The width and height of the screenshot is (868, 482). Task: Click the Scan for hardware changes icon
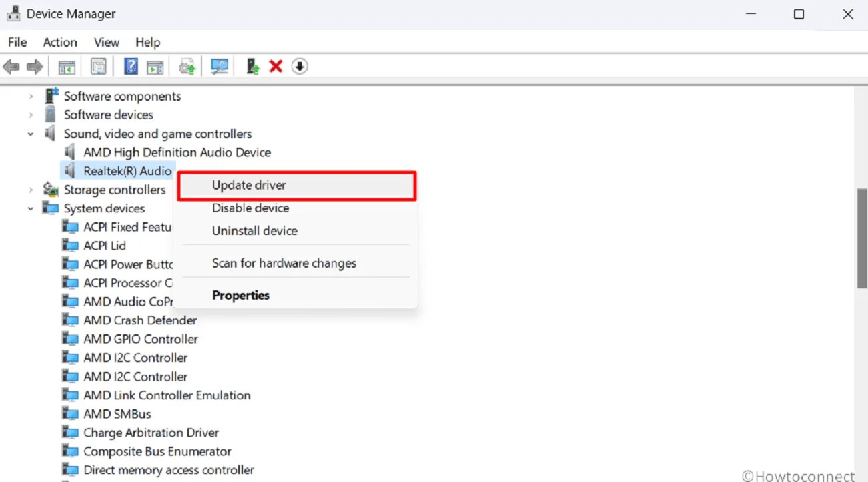(220, 65)
